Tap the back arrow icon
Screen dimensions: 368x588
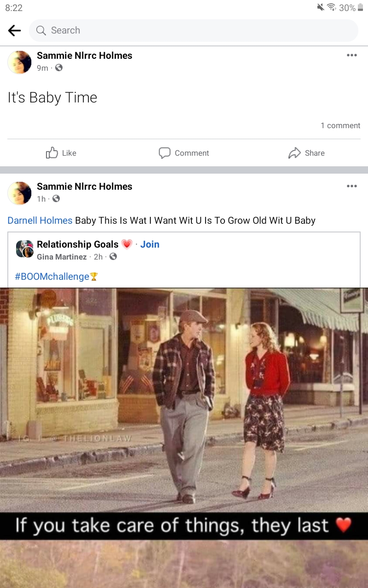[x=15, y=30]
